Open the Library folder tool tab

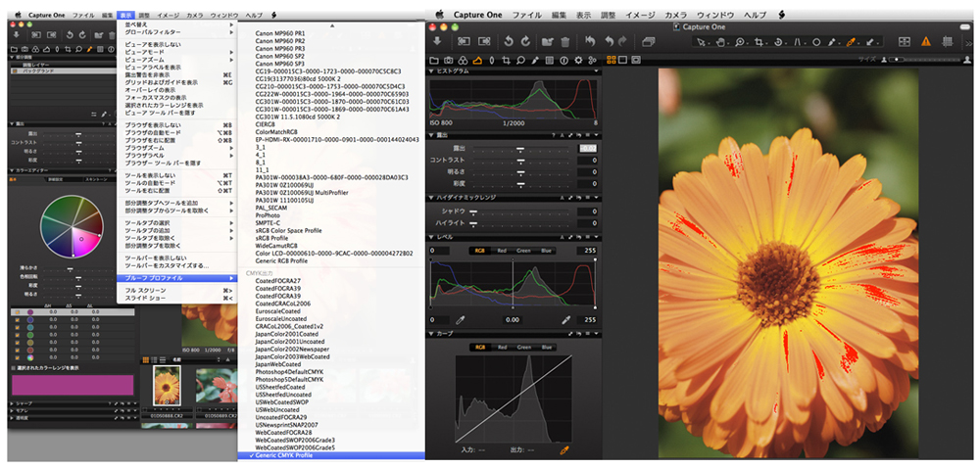coord(434,61)
